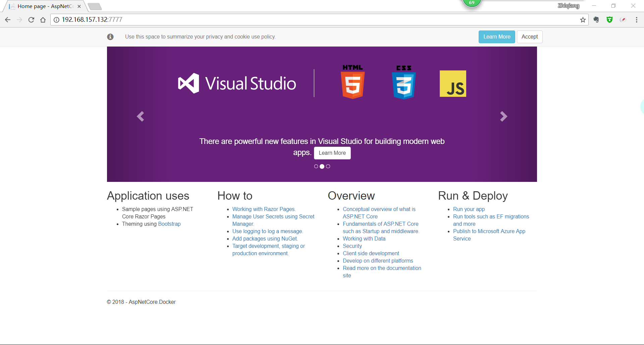Click Learn More in the cookie banner

click(497, 37)
